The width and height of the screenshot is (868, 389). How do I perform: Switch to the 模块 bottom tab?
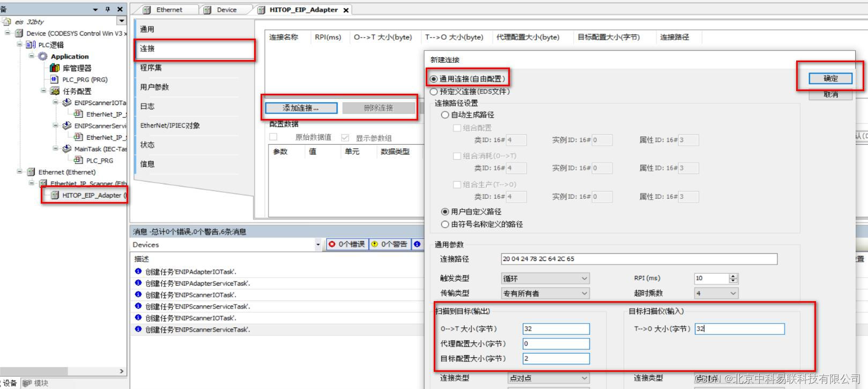click(36, 383)
